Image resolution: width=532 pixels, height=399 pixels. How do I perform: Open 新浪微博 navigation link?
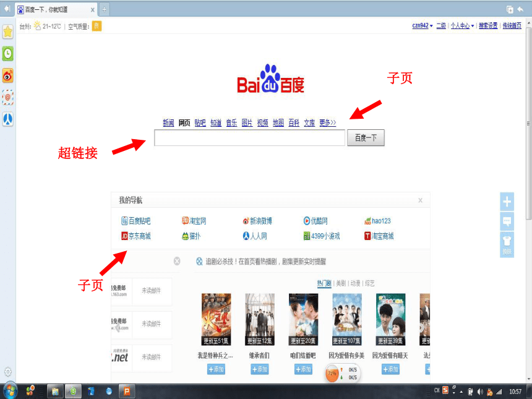click(257, 221)
